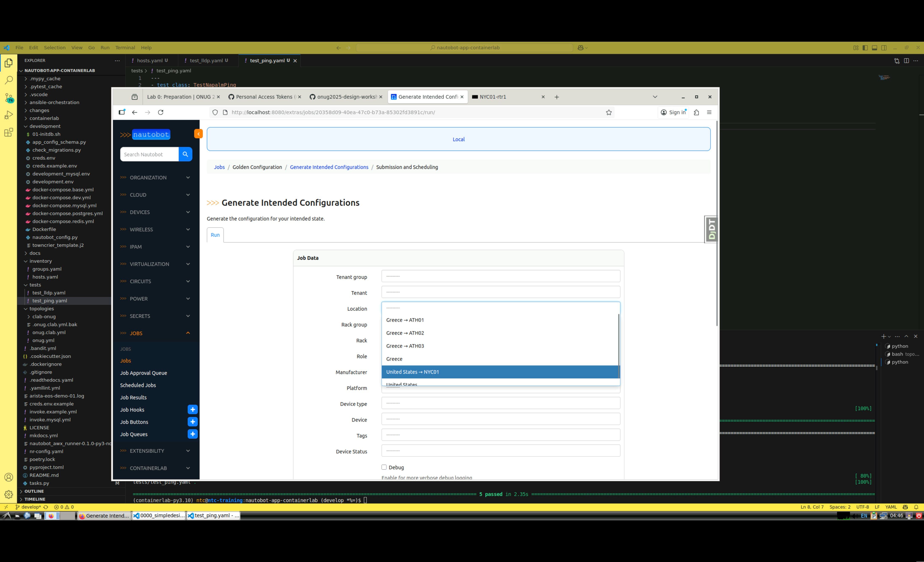Open Django Debug Toolbar DjDT handle
Viewport: 924px width, 562px height.
(x=711, y=229)
